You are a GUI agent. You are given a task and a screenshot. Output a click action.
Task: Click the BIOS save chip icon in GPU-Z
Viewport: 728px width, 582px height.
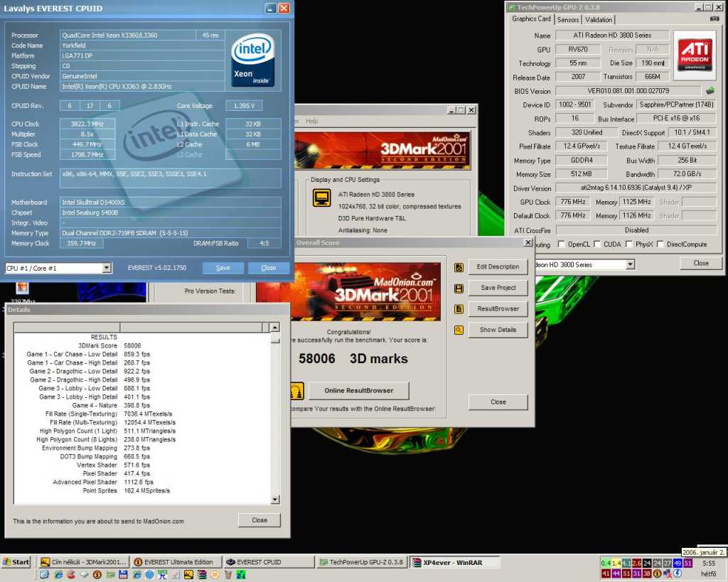(x=710, y=90)
